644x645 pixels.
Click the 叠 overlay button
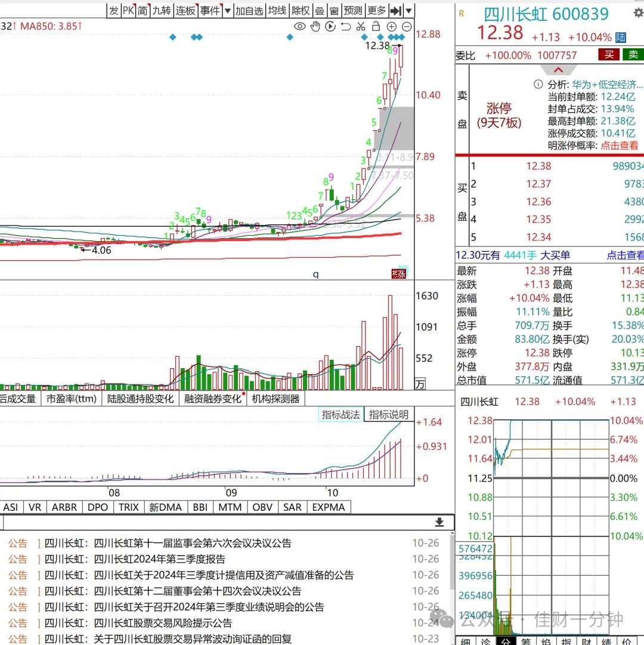(320, 11)
